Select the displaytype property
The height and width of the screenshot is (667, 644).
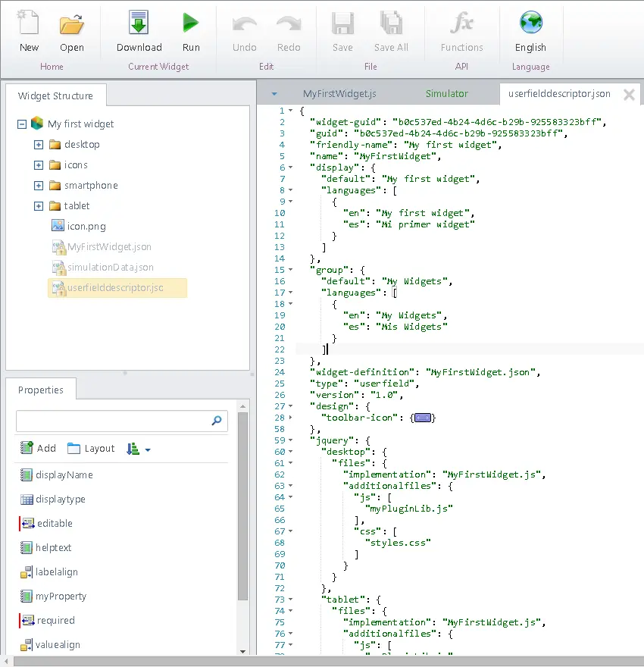tap(53, 499)
